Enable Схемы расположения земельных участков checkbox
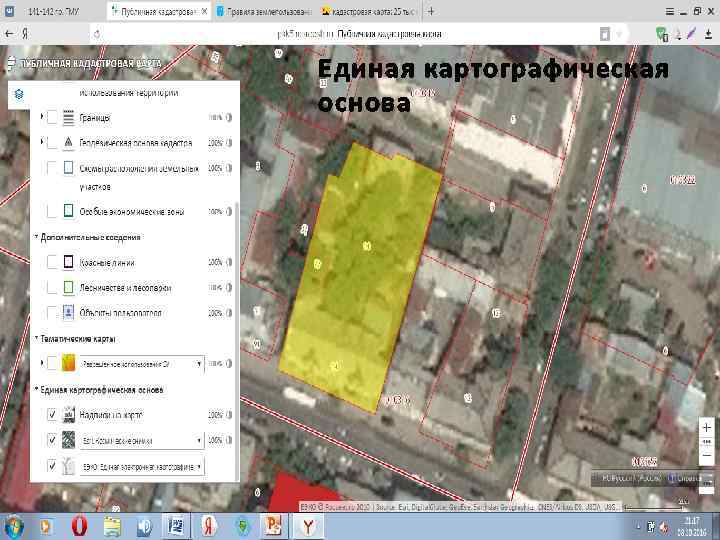The image size is (720, 540). tap(52, 168)
